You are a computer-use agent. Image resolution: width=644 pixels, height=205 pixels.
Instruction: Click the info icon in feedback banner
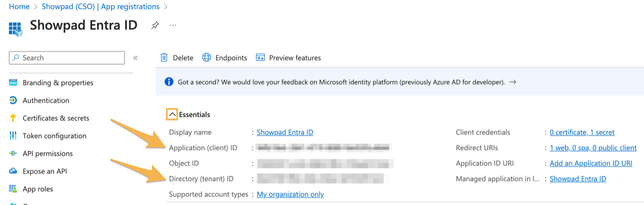[x=169, y=82]
